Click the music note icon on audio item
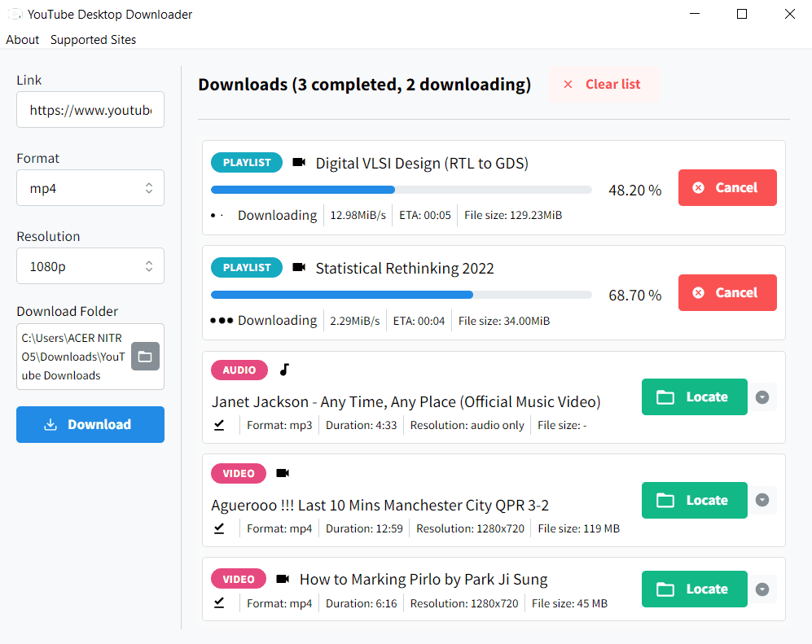The width and height of the screenshot is (812, 644). [x=284, y=370]
